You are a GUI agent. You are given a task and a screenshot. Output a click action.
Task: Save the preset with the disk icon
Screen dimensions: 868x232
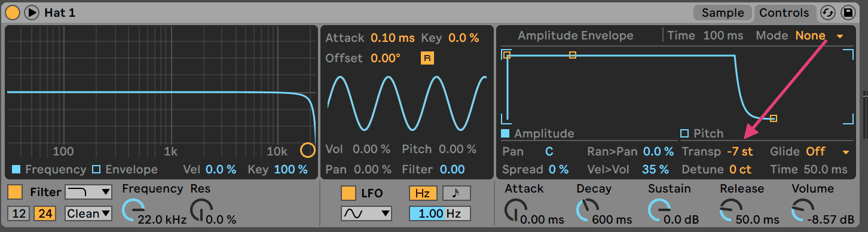tap(848, 13)
